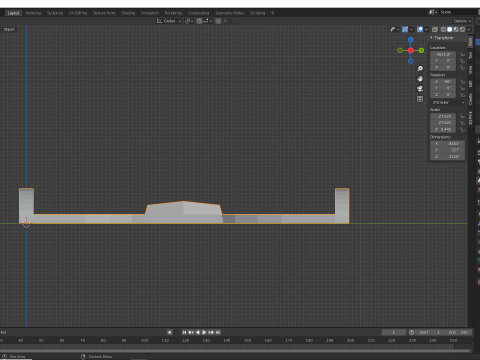Select rendered viewport shading
This screenshot has height=360, width=480.
[x=462, y=29]
